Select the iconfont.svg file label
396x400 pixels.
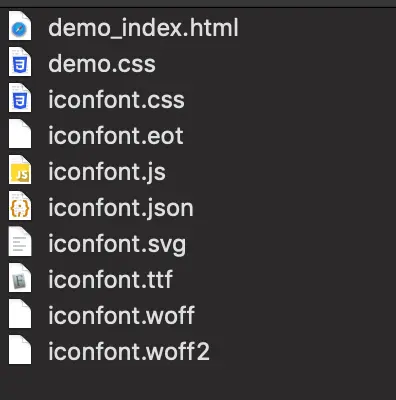117,244
